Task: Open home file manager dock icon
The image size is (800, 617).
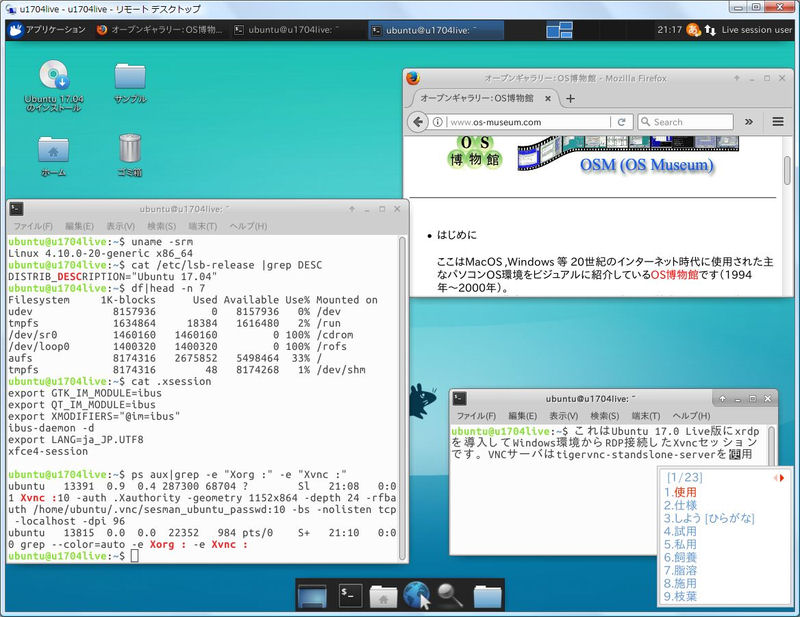Action: click(383, 596)
